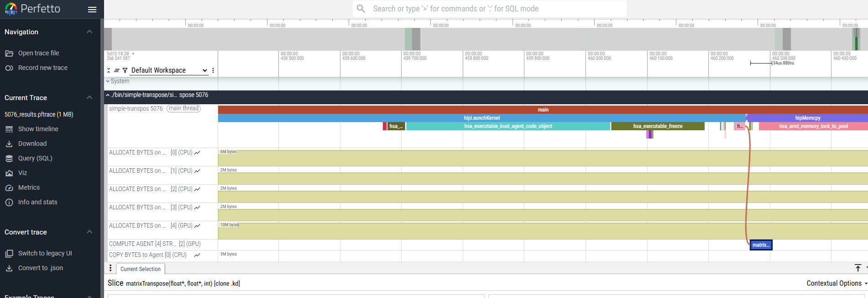Click the Record new trace icon
Screen dimensions: 868x298
click(x=9, y=68)
